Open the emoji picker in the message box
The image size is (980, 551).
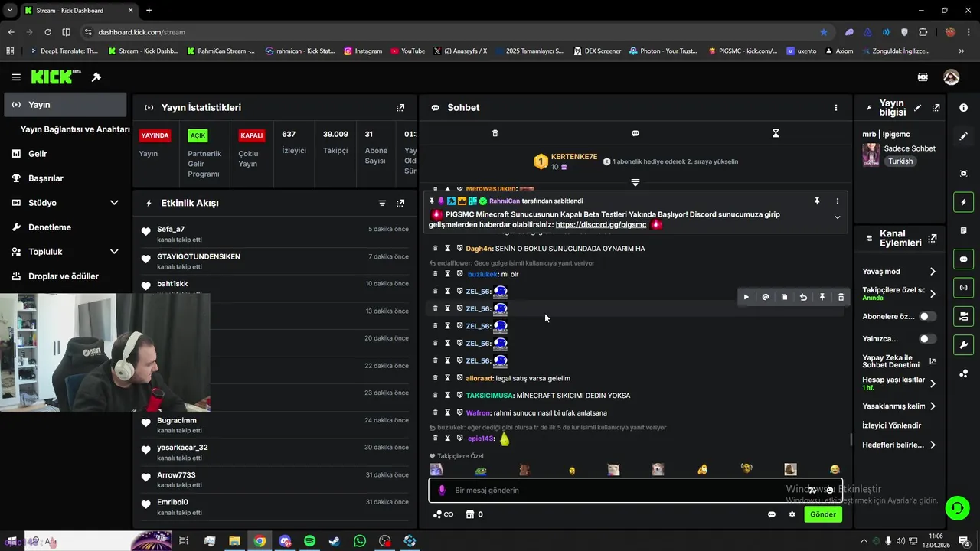point(830,491)
